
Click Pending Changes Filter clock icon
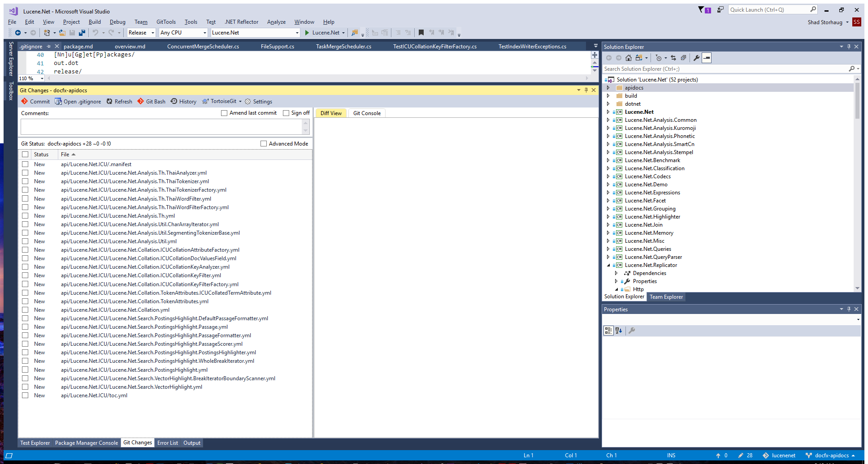click(x=658, y=58)
